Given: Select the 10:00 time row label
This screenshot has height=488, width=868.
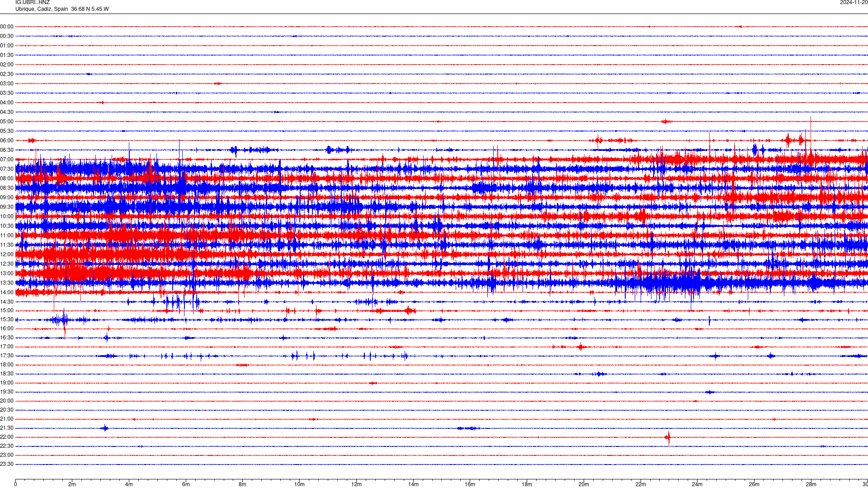Looking at the screenshot, I should tap(7, 216).
